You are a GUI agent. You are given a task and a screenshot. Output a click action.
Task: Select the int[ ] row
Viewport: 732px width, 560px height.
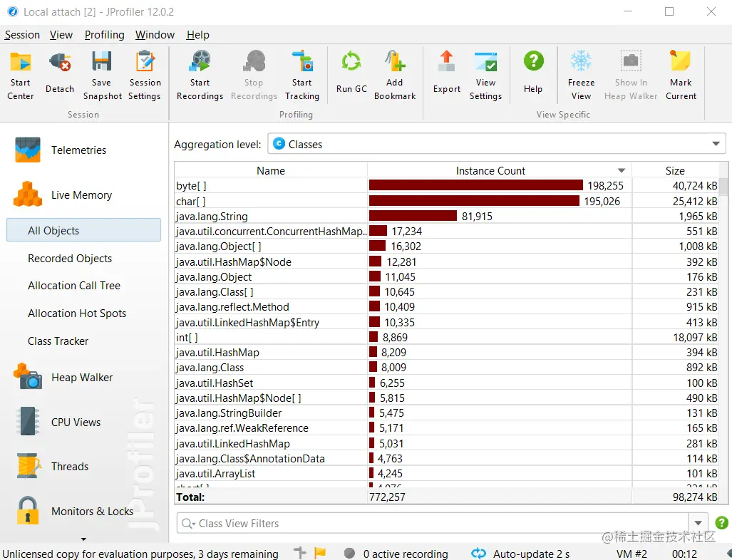(447, 337)
